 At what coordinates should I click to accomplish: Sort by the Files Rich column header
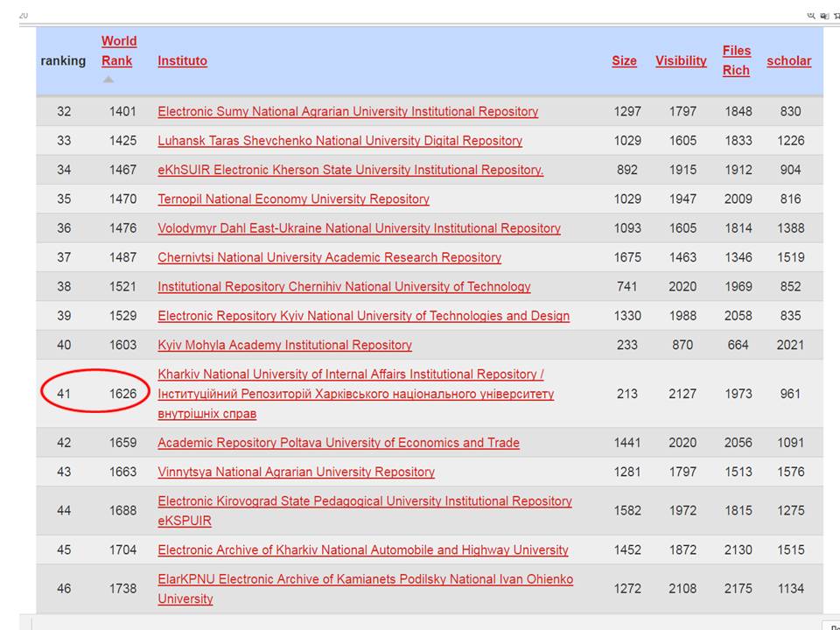click(x=736, y=61)
